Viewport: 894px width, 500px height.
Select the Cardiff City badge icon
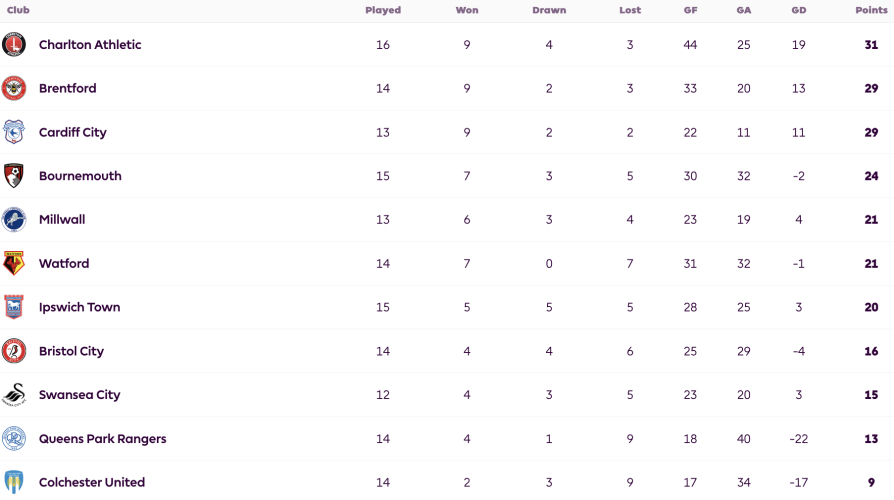click(x=14, y=132)
